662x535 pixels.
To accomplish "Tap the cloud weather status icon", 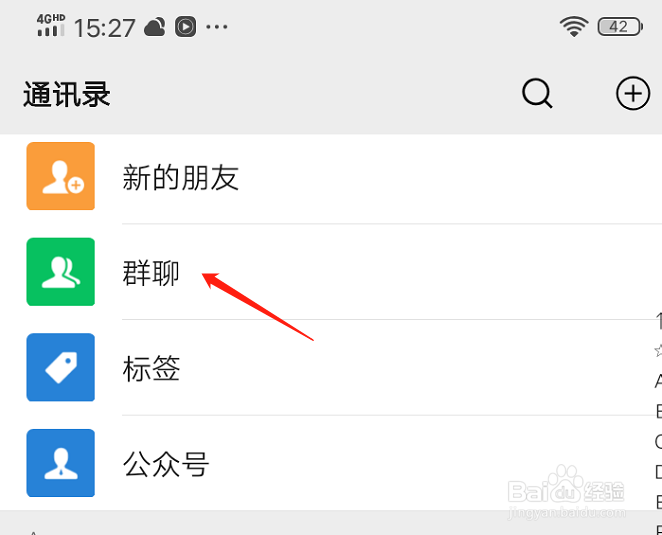I will [x=155, y=27].
